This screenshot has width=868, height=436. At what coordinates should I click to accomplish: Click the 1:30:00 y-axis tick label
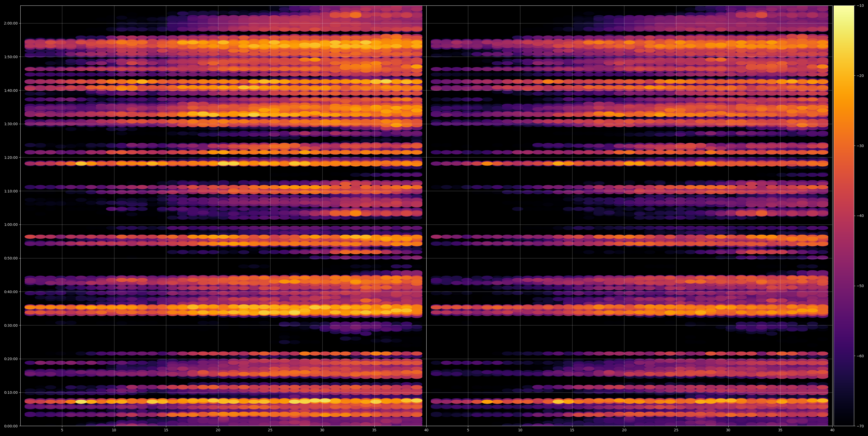point(11,124)
